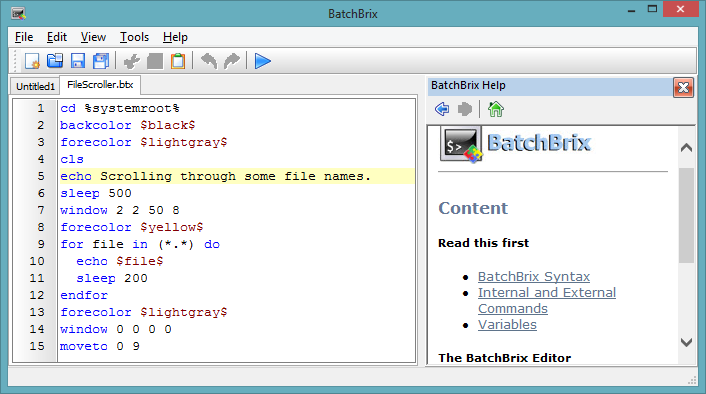Image resolution: width=706 pixels, height=394 pixels.
Task: Run the script with the play button
Action: pyautogui.click(x=262, y=61)
